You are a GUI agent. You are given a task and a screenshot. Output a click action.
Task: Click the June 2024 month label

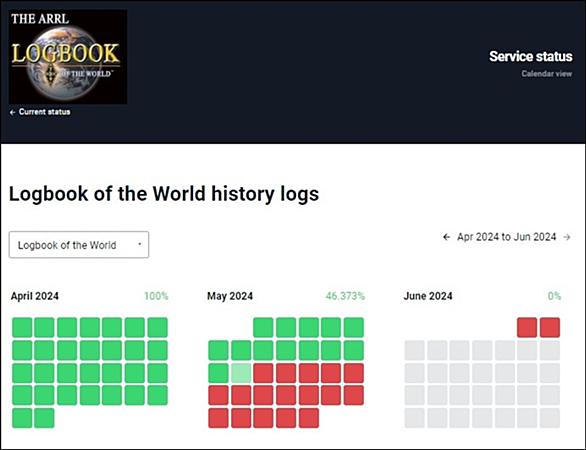click(x=428, y=296)
